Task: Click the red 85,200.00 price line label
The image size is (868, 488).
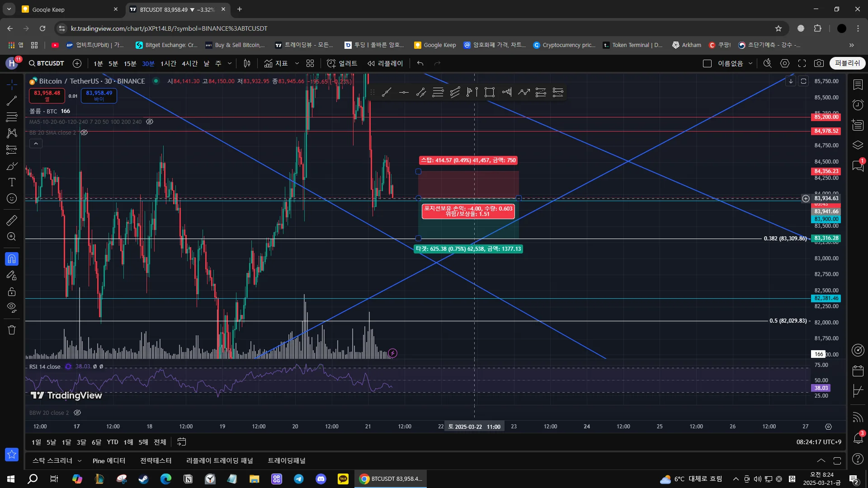Action: pyautogui.click(x=826, y=117)
